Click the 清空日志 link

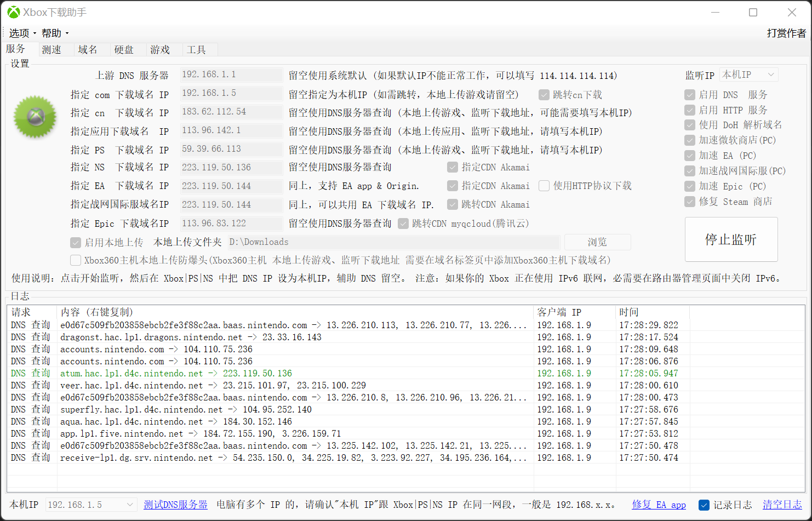click(782, 505)
